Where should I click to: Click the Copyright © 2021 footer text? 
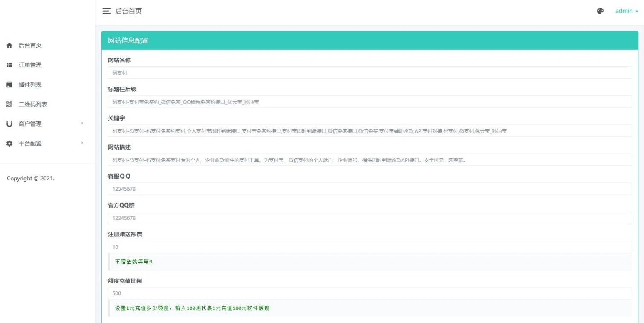click(x=31, y=178)
